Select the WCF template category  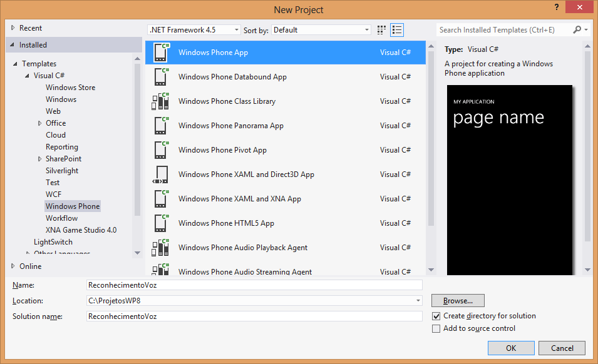pos(53,195)
